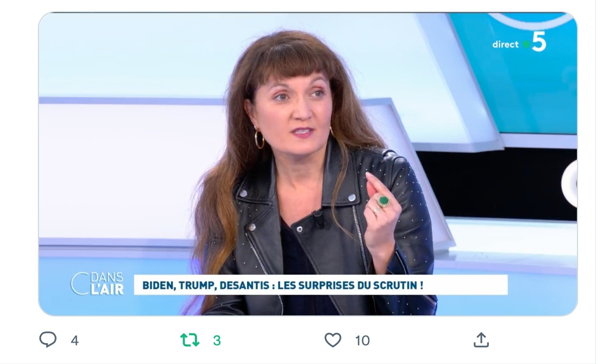The width and height of the screenshot is (601, 364).
Task: Click the France 5 direct logo
Action: coord(519,42)
